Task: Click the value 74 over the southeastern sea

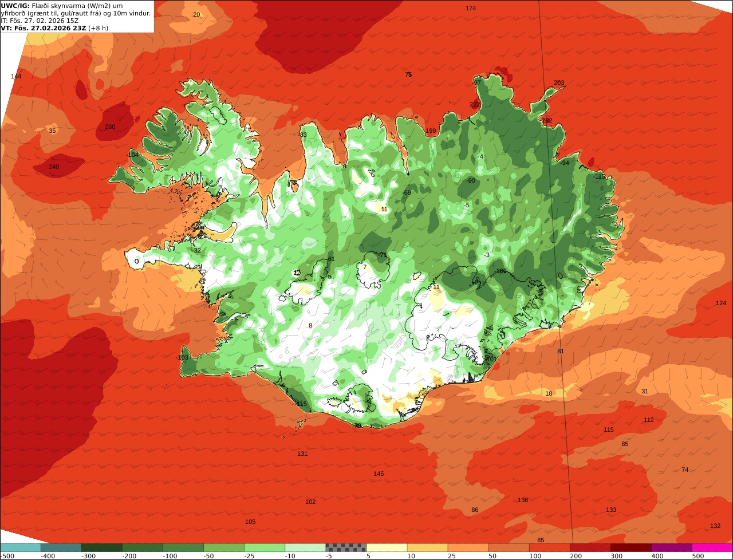Action: 685,470
